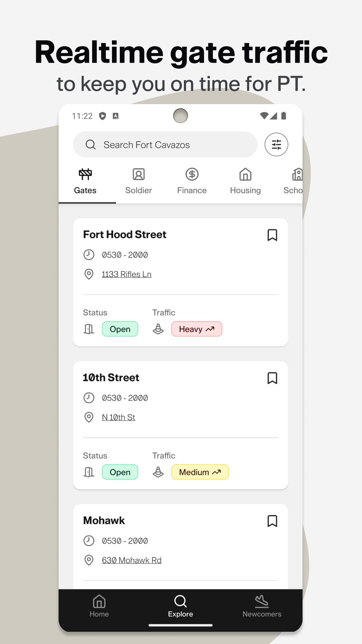Click the traffic cone icon on Fort Hood Street card
The width and height of the screenshot is (362, 644).
click(158, 329)
